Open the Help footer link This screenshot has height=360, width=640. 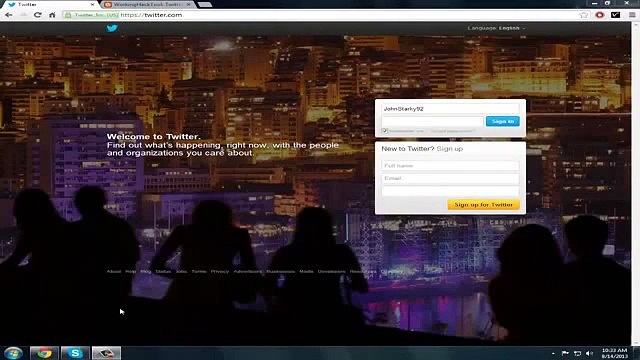click(131, 271)
